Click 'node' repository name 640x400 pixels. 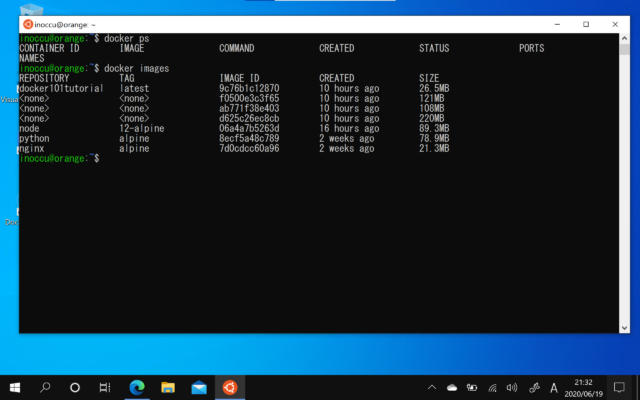[29, 128]
